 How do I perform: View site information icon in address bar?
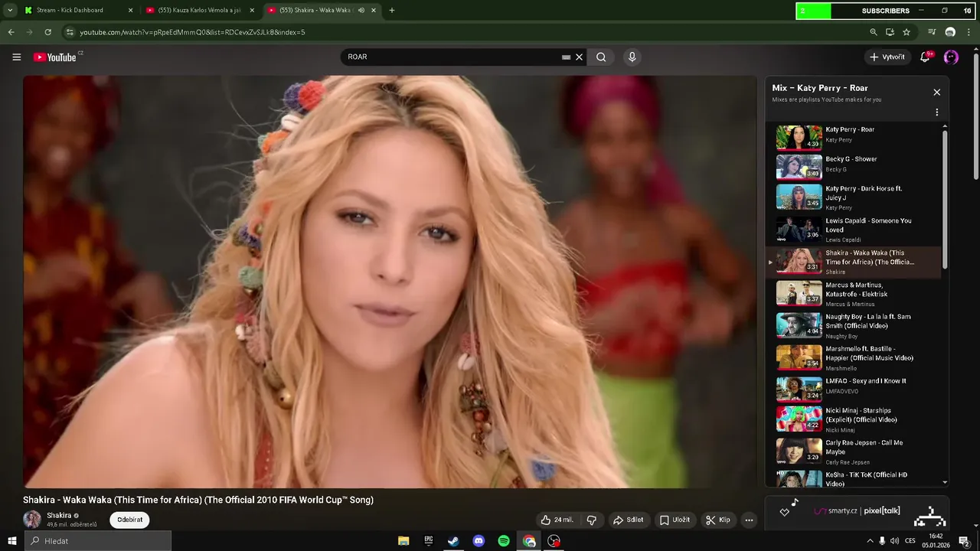70,32
